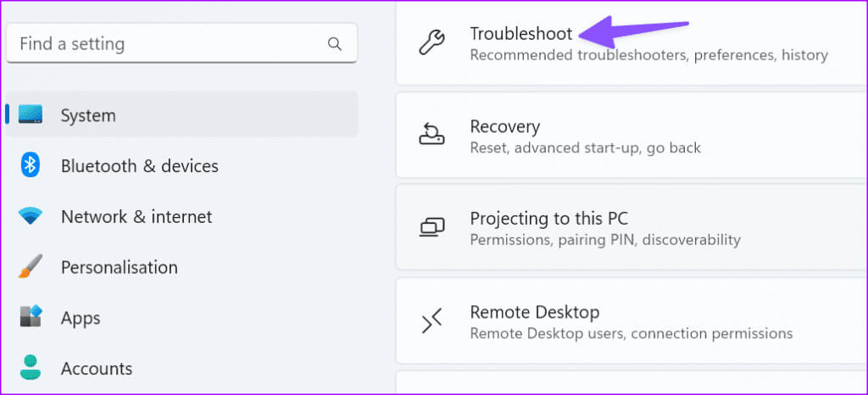Click the System monitor icon

tap(30, 114)
